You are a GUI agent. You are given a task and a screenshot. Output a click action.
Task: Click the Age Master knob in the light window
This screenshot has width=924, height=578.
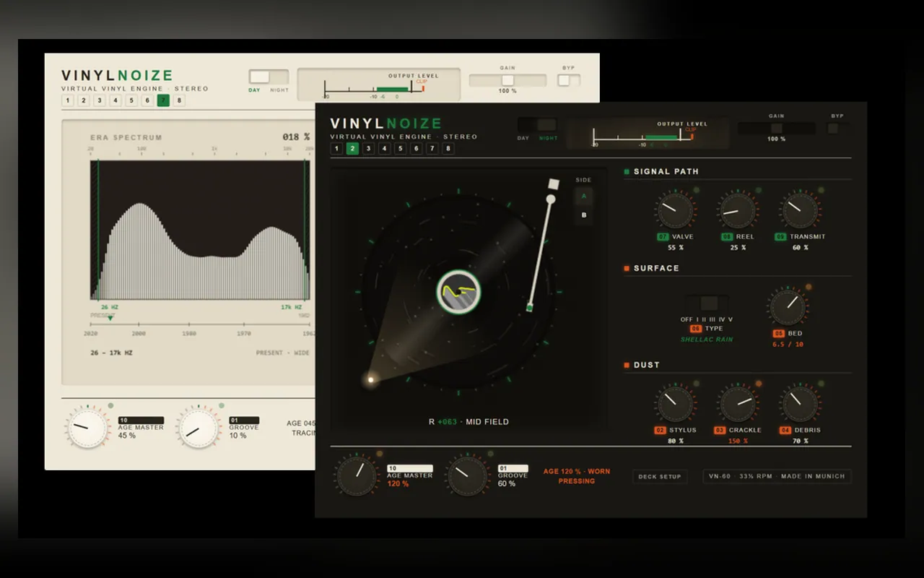pyautogui.click(x=87, y=427)
